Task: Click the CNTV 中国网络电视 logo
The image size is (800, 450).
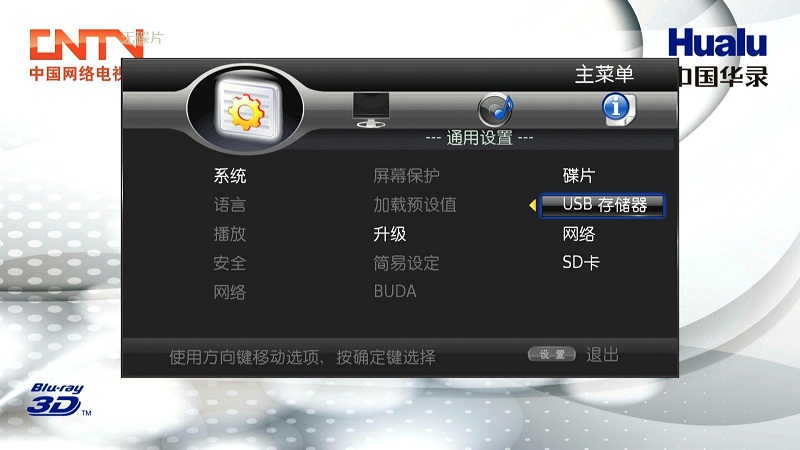Action: pyautogui.click(x=77, y=55)
